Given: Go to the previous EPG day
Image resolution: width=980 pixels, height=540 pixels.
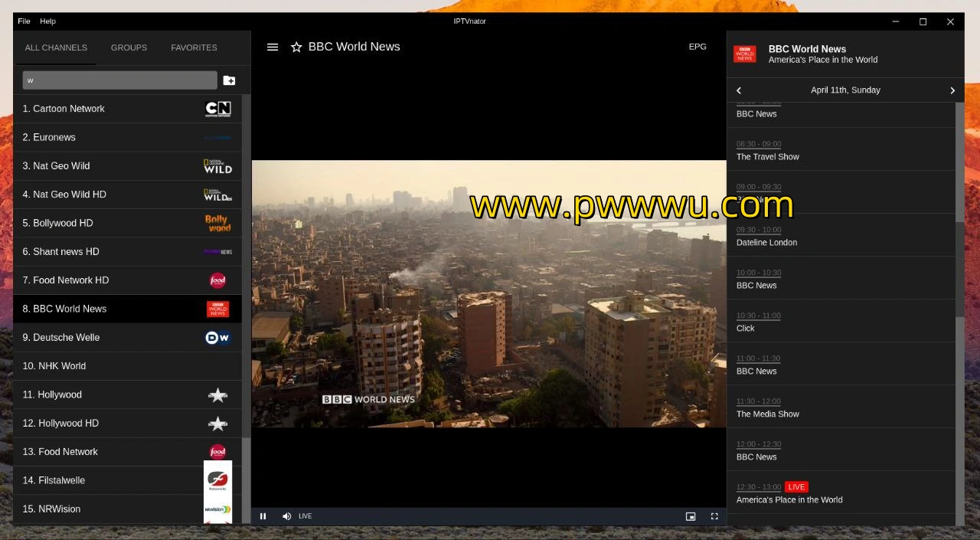Looking at the screenshot, I should pos(739,90).
